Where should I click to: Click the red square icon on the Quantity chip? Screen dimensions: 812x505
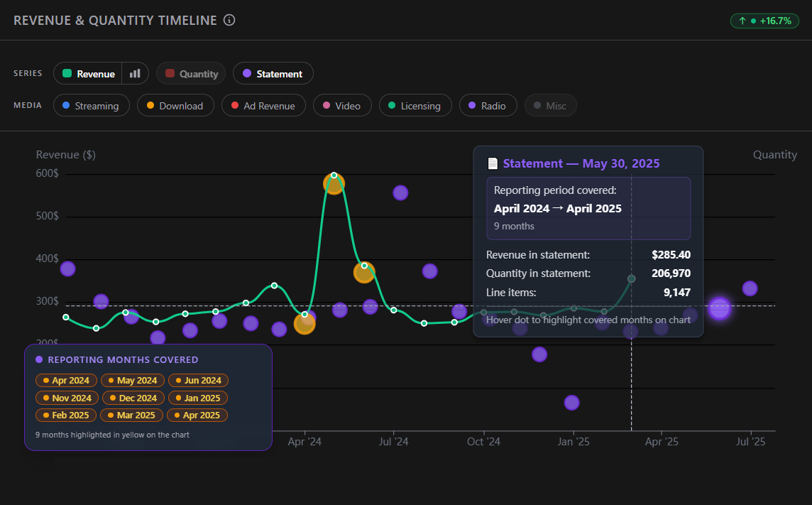click(x=170, y=73)
